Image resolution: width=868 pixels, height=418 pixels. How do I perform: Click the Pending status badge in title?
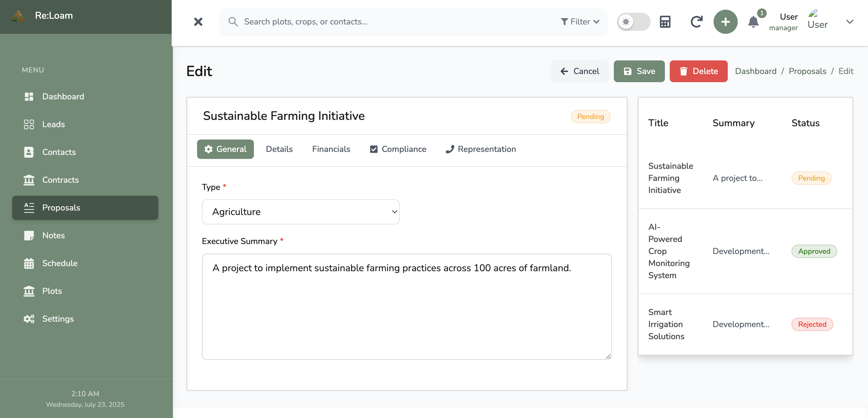(590, 117)
